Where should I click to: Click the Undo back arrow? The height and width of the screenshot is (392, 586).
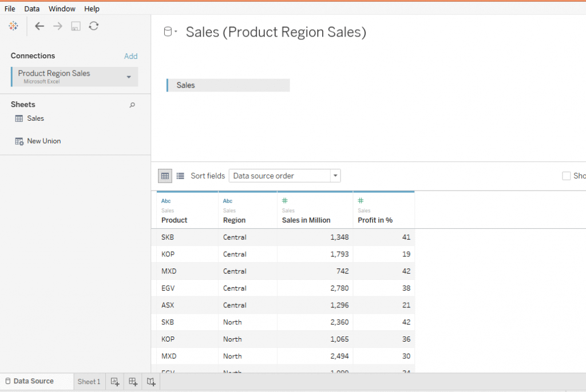click(x=39, y=26)
